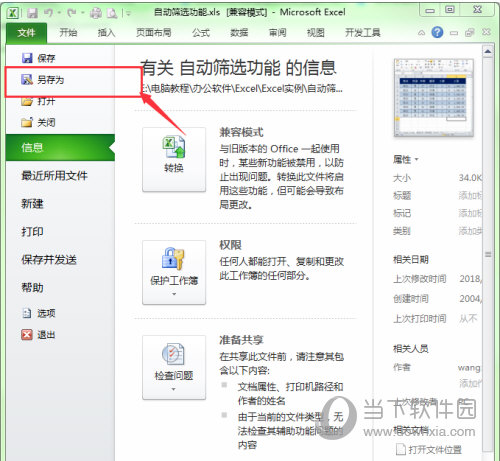Click 退出 to exit Excel
This screenshot has height=461, width=500.
[38, 334]
